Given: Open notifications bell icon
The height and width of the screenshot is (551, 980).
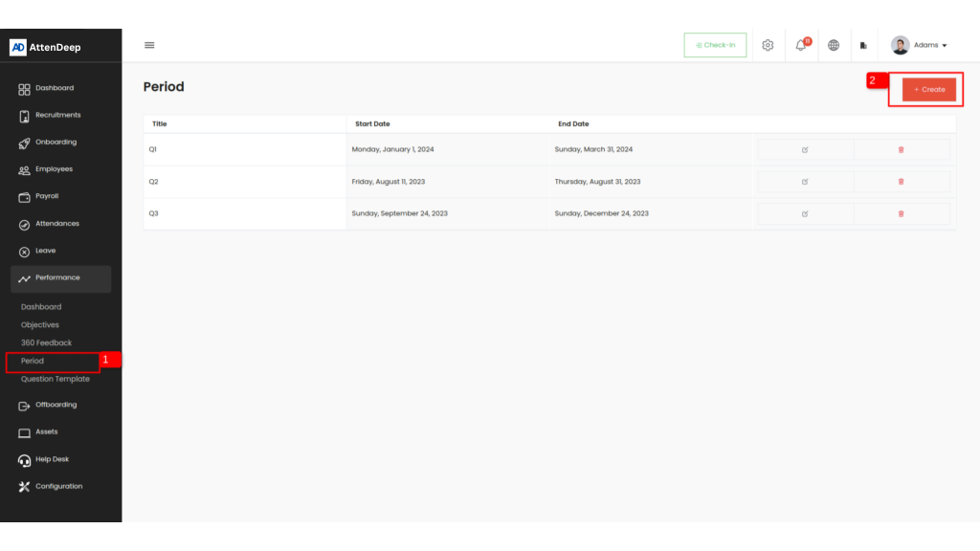Looking at the screenshot, I should tap(801, 45).
